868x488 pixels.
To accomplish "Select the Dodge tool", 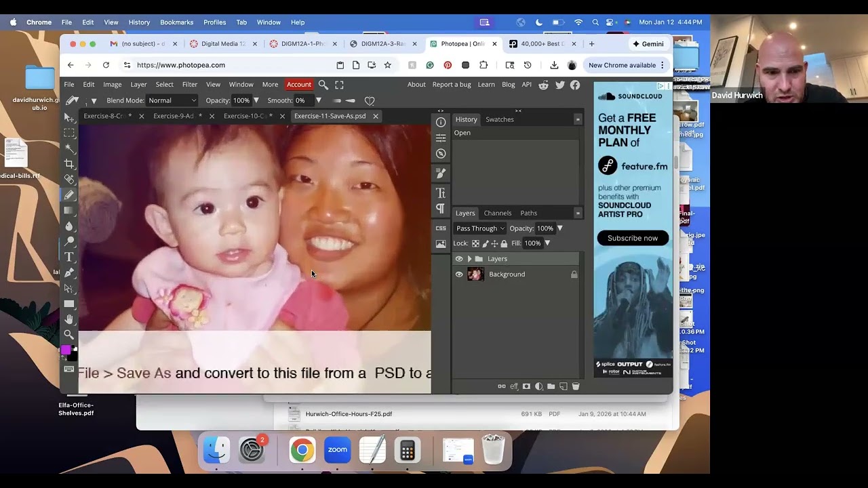I will click(69, 241).
